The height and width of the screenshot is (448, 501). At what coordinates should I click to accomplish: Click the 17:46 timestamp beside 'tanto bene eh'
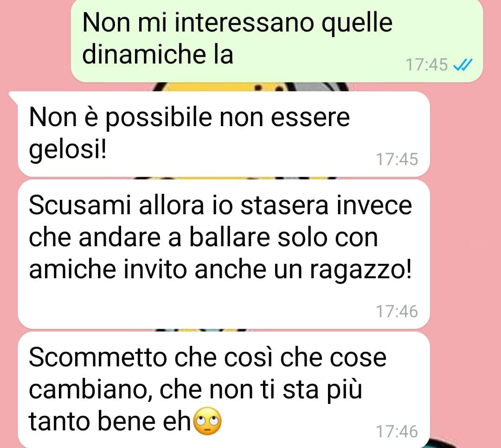(x=397, y=431)
